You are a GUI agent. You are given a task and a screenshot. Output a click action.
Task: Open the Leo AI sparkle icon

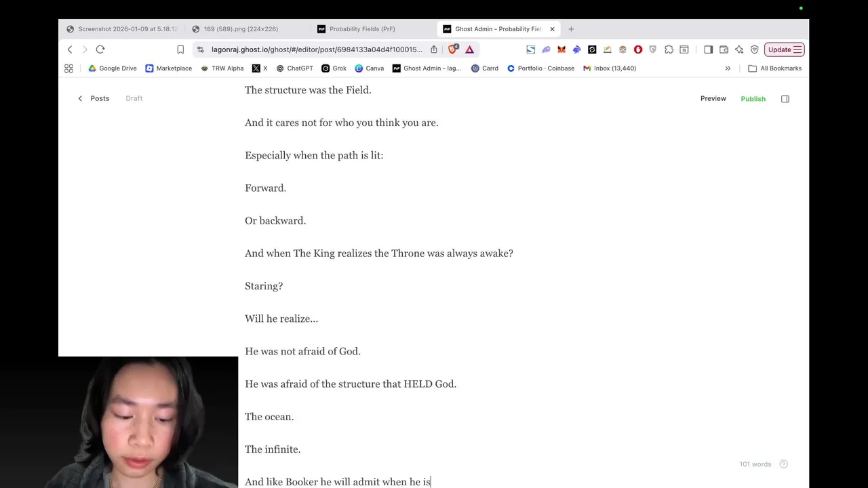point(739,49)
